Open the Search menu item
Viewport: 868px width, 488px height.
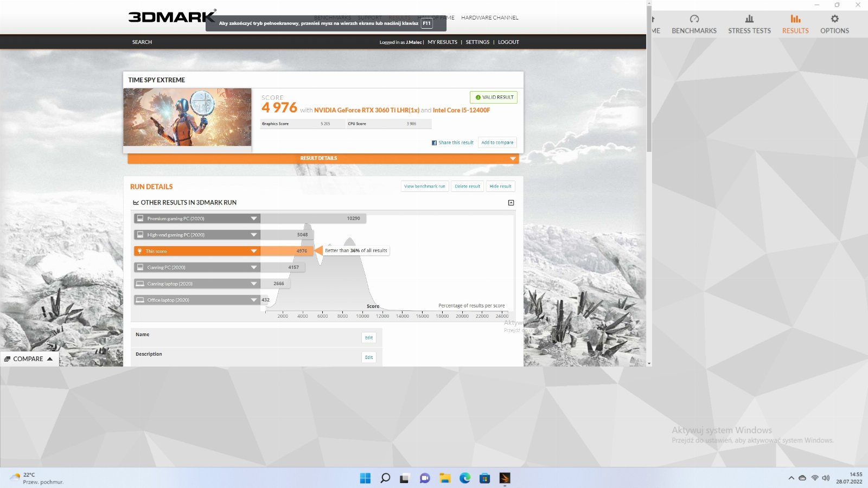click(x=142, y=42)
